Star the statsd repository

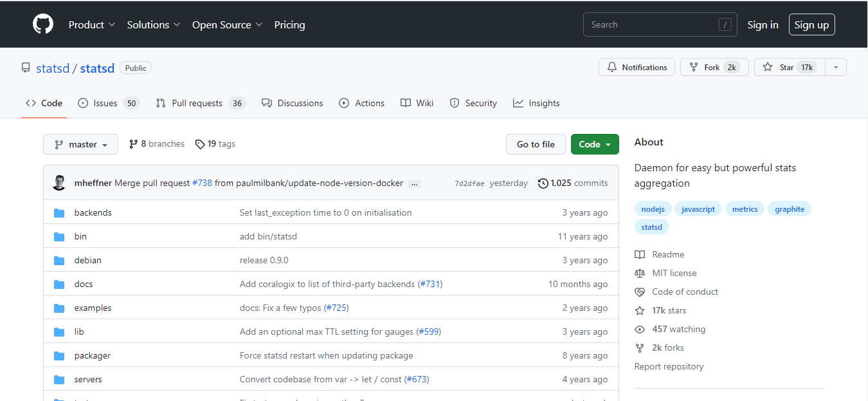coord(786,68)
